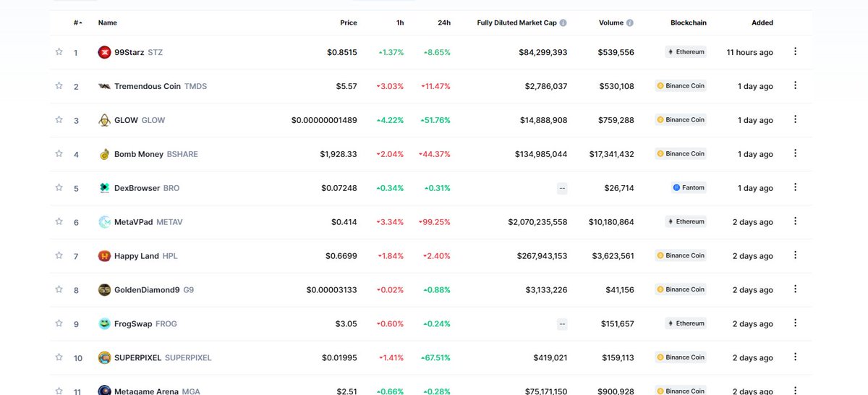
Task: Expand Bomb Money three-dot menu
Action: coord(795,153)
